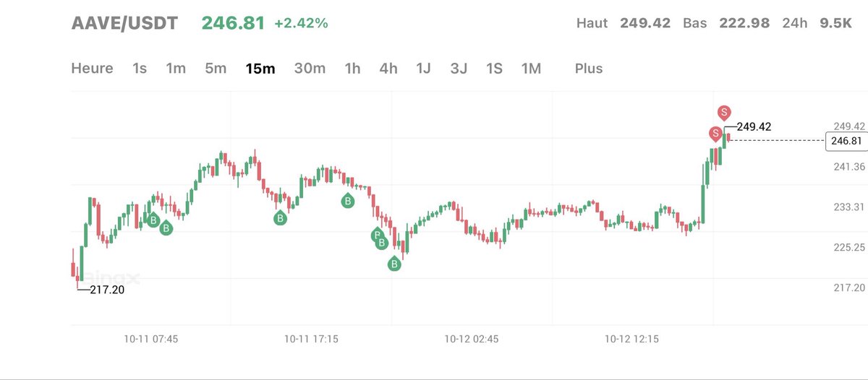Click the 249.42 high price label on chart

(754, 126)
